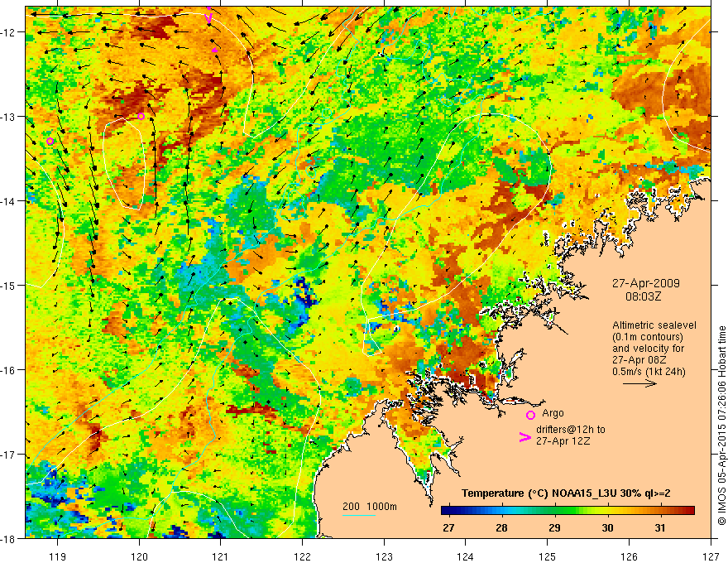This screenshot has height=563, width=728.
Task: Click the date text '27-Apr-2009'
Action: (x=646, y=283)
